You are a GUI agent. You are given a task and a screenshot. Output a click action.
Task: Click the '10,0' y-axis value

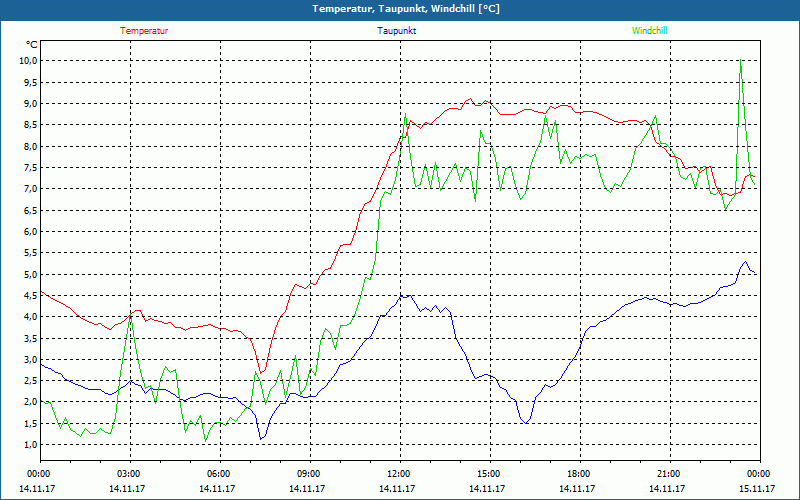pos(29,61)
